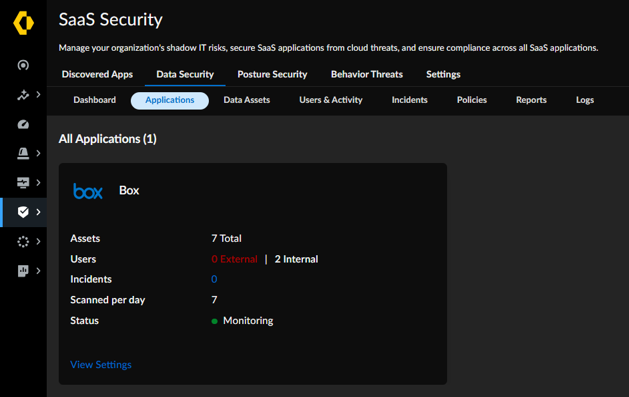Open the circular target icon in sidebar
This screenshot has width=629, height=397.
[23, 65]
